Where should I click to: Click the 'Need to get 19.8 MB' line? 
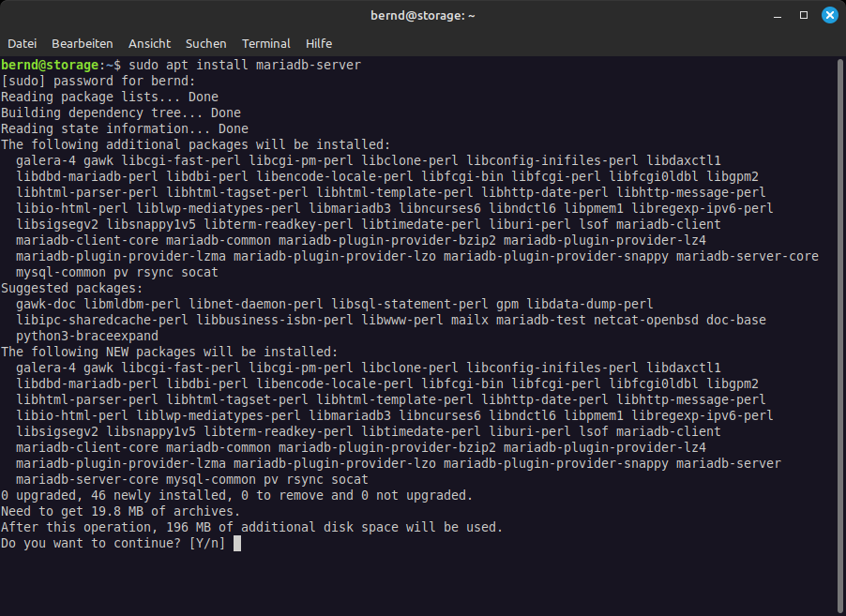coord(121,511)
